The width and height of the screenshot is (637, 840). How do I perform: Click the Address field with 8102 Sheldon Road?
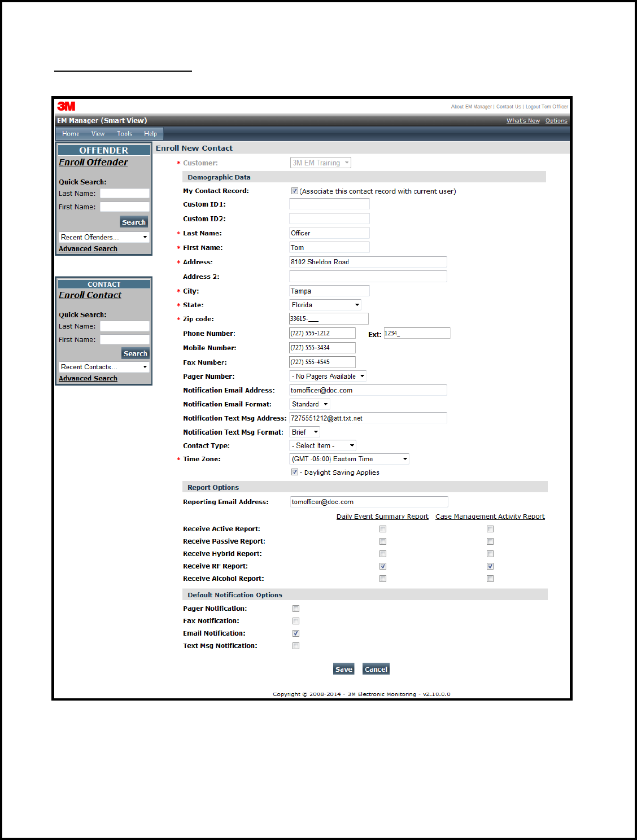click(368, 262)
